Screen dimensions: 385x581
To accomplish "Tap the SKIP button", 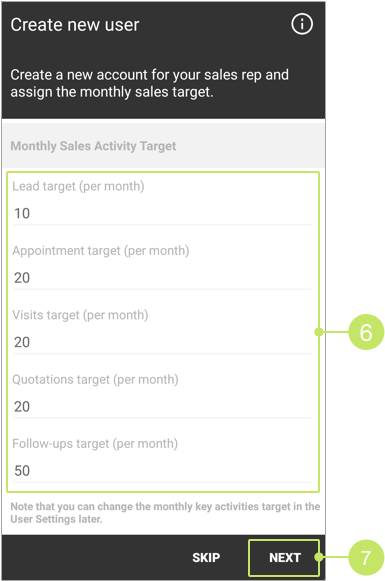I will tap(206, 558).
